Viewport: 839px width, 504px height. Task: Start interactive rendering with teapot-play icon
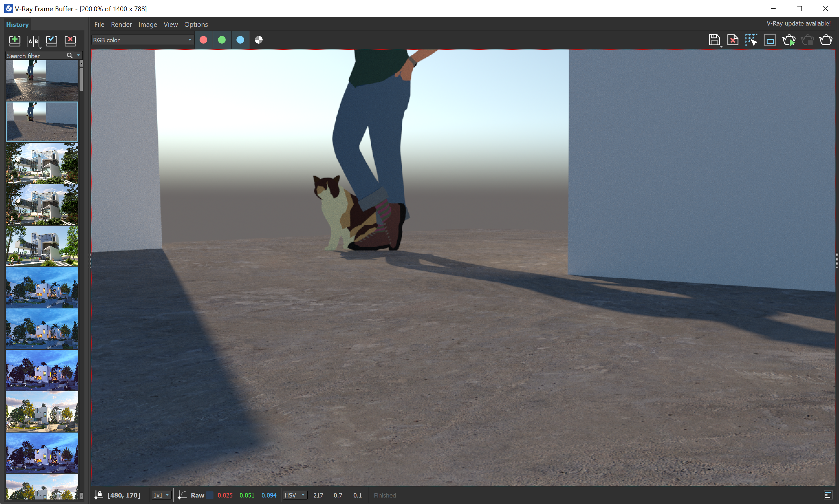pos(789,40)
